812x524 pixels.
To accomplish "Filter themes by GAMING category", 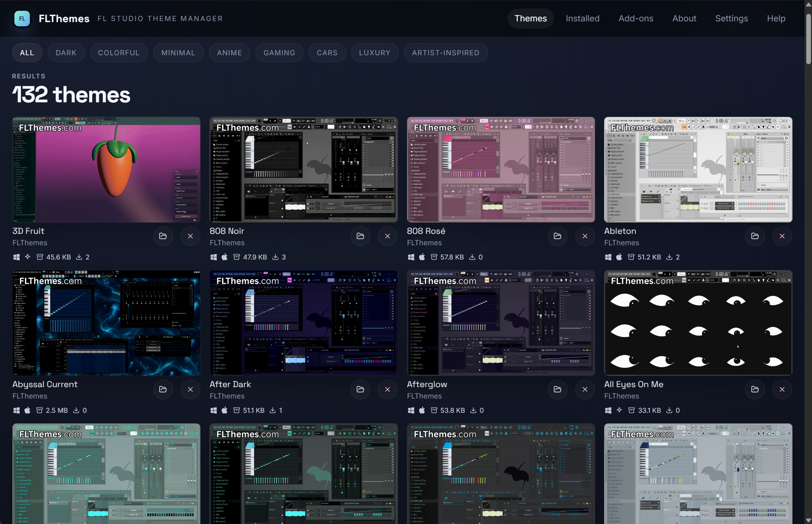I will 279,53.
